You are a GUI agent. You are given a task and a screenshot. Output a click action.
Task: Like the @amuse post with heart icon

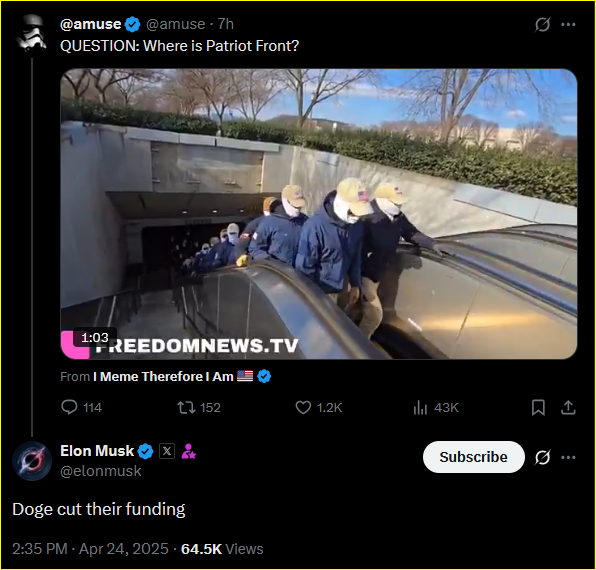coord(319,407)
